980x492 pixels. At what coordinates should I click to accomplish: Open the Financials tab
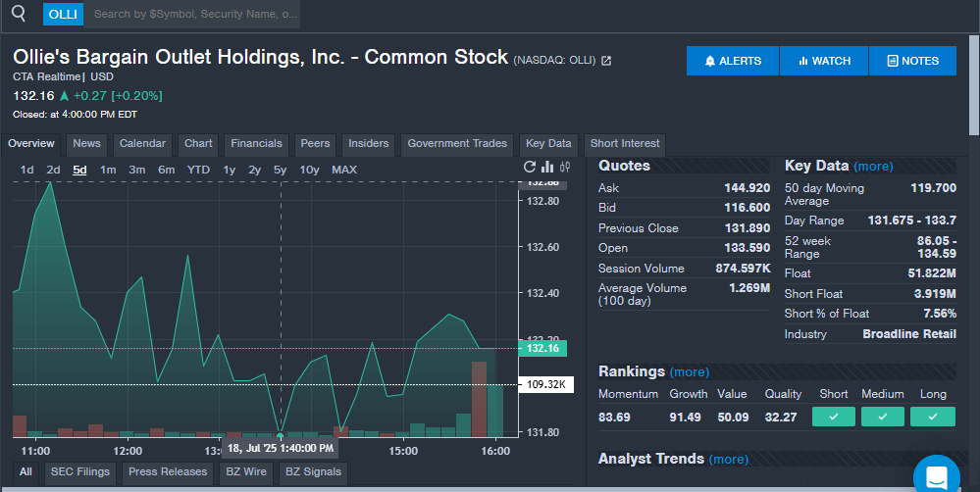pyautogui.click(x=256, y=144)
